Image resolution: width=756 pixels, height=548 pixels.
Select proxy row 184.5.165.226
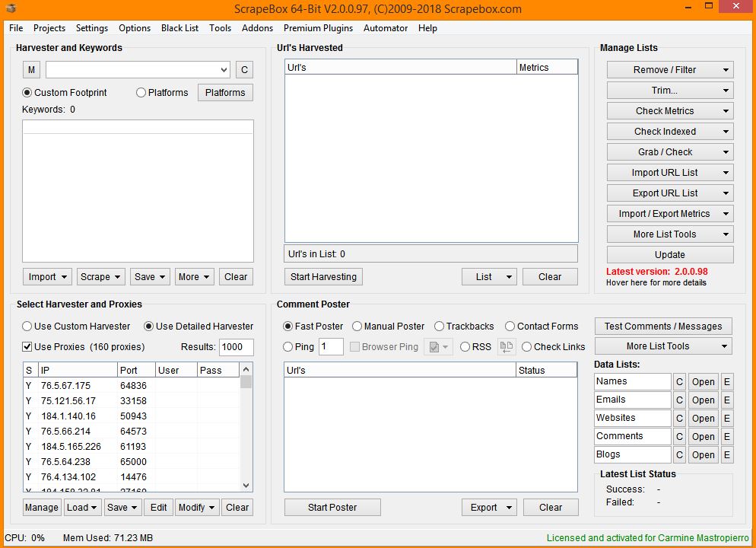coord(131,447)
